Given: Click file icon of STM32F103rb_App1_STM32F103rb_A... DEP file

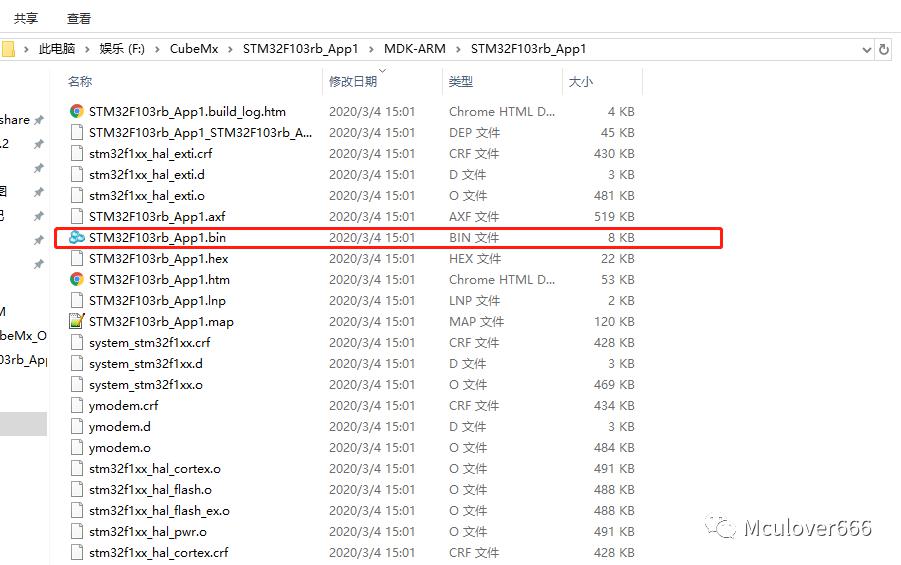Looking at the screenshot, I should tap(76, 132).
